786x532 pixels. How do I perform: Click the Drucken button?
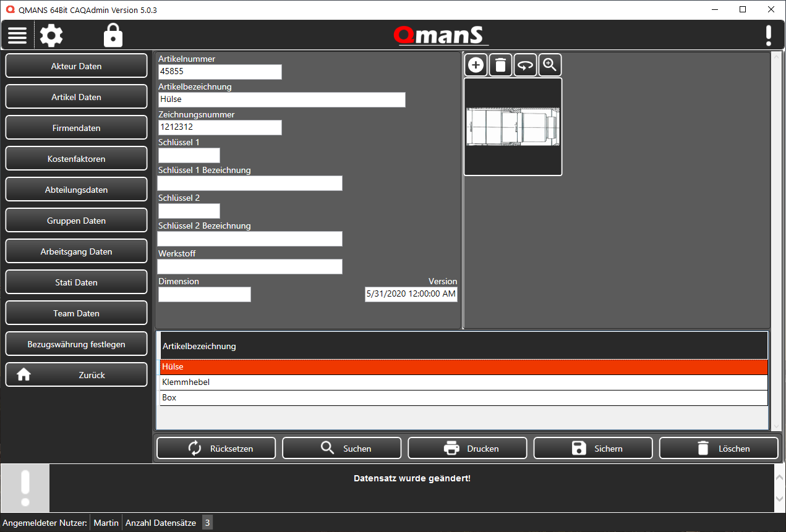tap(468, 449)
